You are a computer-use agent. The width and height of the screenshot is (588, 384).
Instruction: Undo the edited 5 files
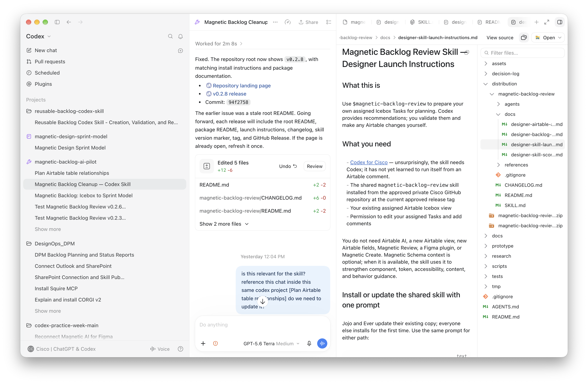288,166
